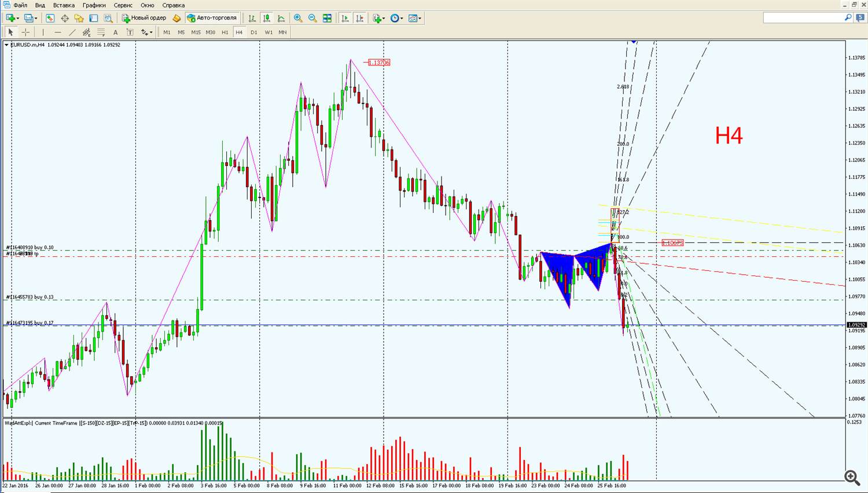Click order line #116455783 buy 0.13
The image size is (868, 493).
(30, 297)
